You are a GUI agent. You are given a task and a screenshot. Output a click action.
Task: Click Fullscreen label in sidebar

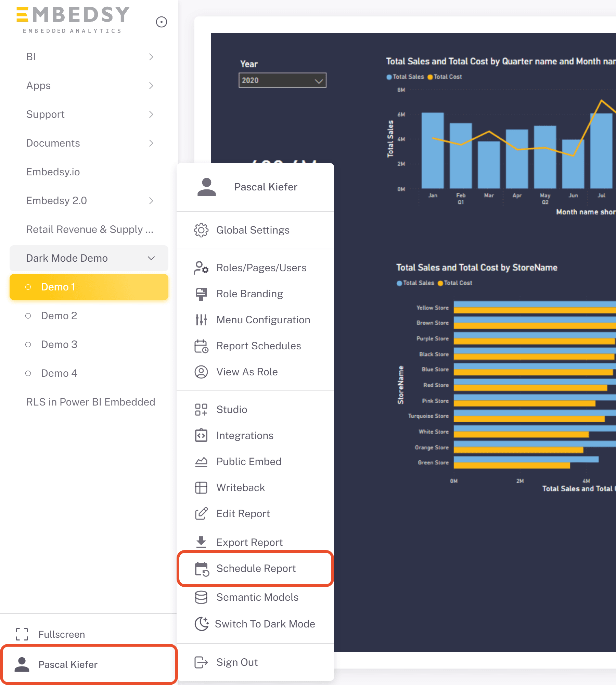(x=62, y=634)
